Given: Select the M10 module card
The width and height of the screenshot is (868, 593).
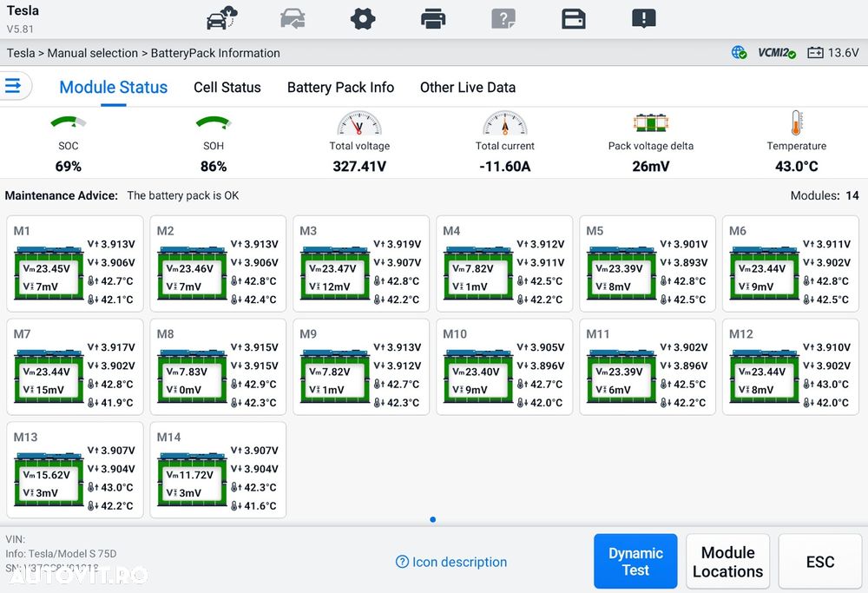Looking at the screenshot, I should (504, 367).
